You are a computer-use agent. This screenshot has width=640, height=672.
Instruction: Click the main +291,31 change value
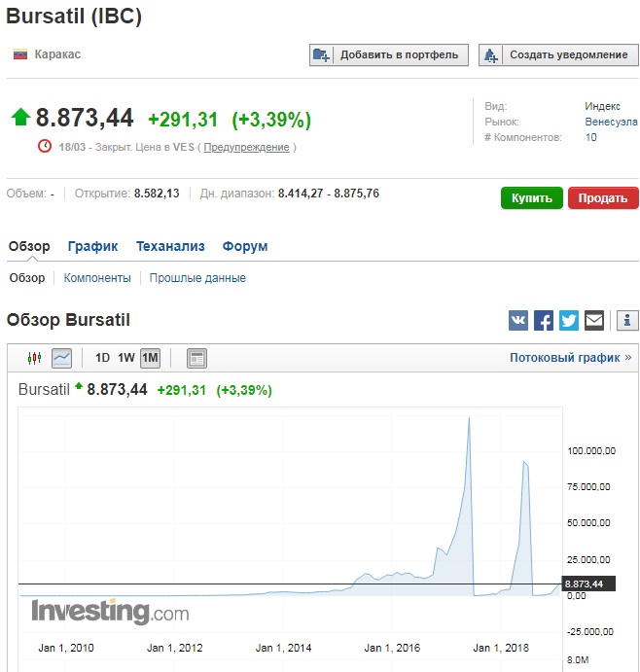183,120
